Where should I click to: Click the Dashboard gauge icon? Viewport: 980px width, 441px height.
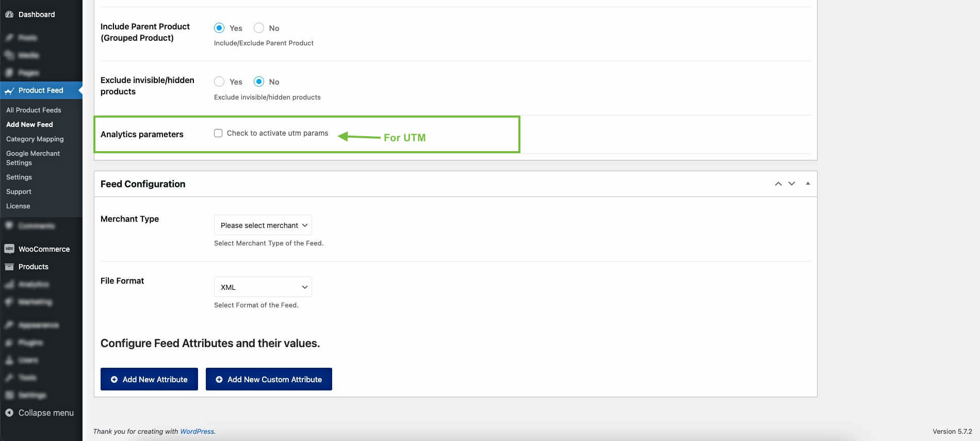[9, 14]
